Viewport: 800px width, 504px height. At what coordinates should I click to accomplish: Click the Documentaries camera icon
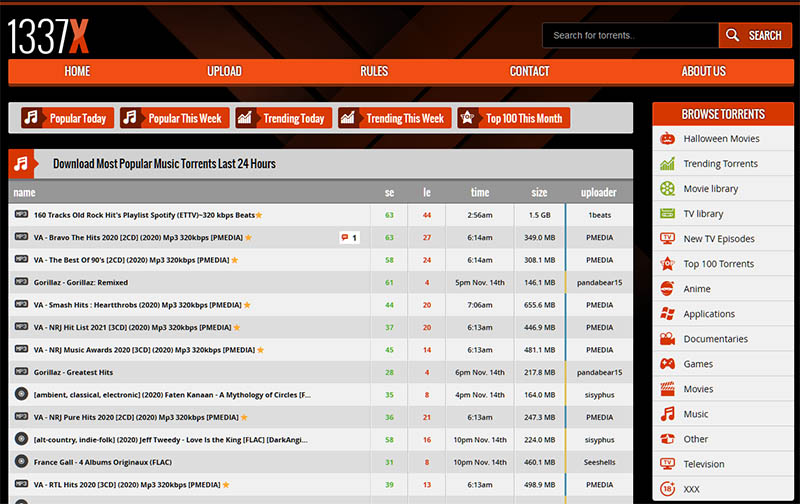click(x=667, y=338)
